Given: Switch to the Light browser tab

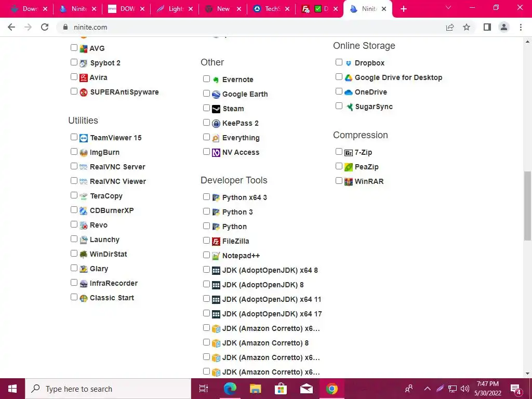Looking at the screenshot, I should (x=175, y=9).
